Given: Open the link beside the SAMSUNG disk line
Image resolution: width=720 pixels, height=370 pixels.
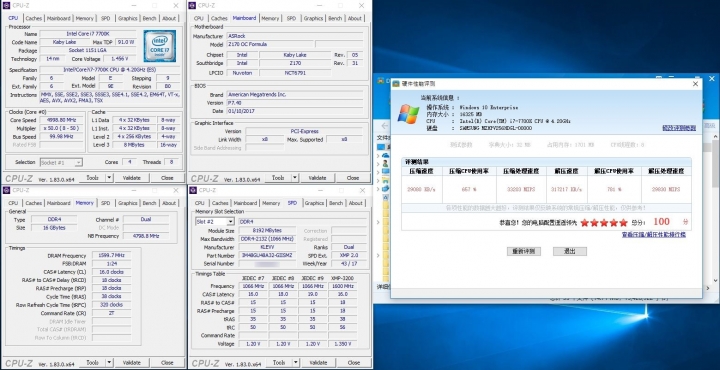Looking at the screenshot, I should pos(679,128).
